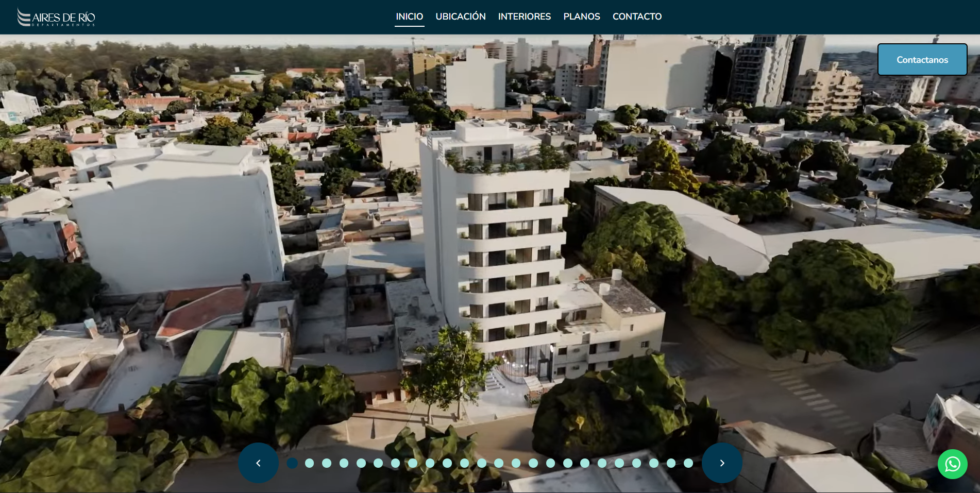Viewport: 980px width, 493px height.
Task: Select CONTACTO in navigation bar
Action: tap(637, 16)
